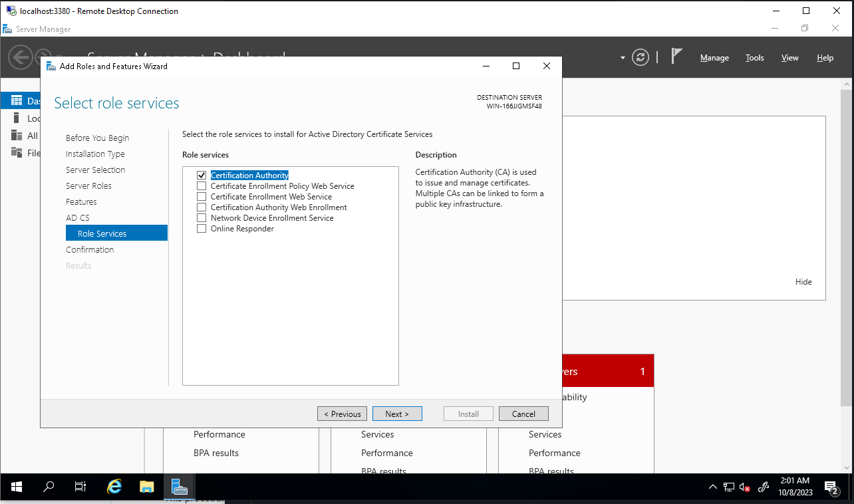Image resolution: width=854 pixels, height=504 pixels.
Task: Enable Certificate Enrollment Policy Web Service
Action: pos(202,186)
